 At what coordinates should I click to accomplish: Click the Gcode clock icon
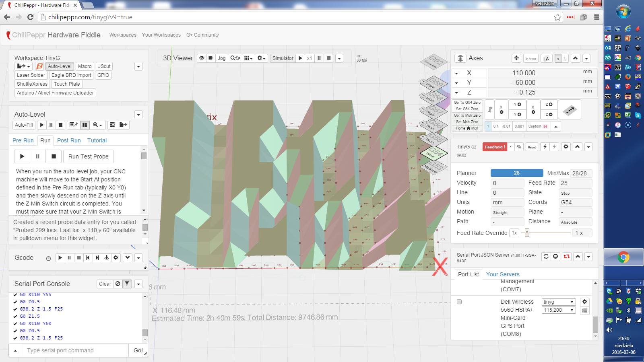[x=48, y=259]
